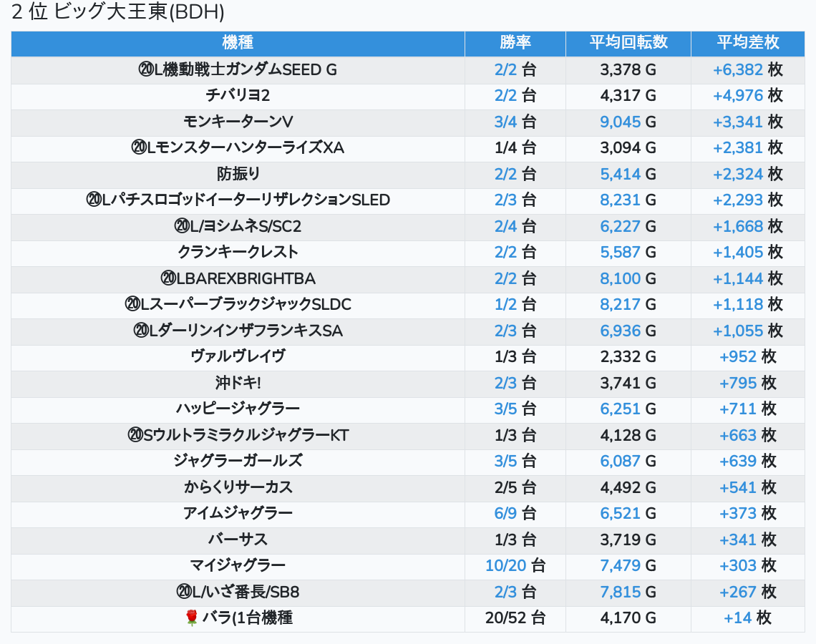Select the アイムジャグラー machine name
The height and width of the screenshot is (644, 816).
point(238,514)
